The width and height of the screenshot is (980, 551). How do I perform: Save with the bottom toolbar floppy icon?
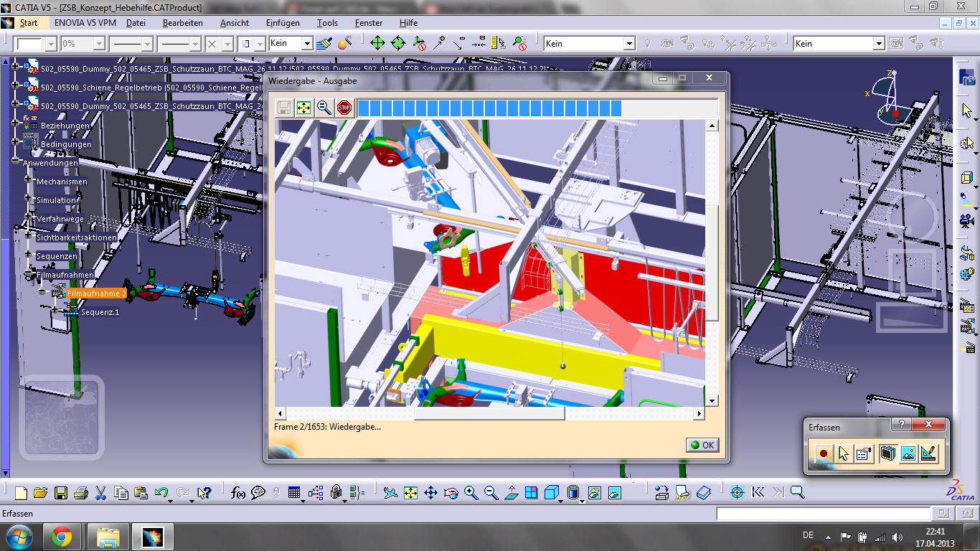point(61,493)
